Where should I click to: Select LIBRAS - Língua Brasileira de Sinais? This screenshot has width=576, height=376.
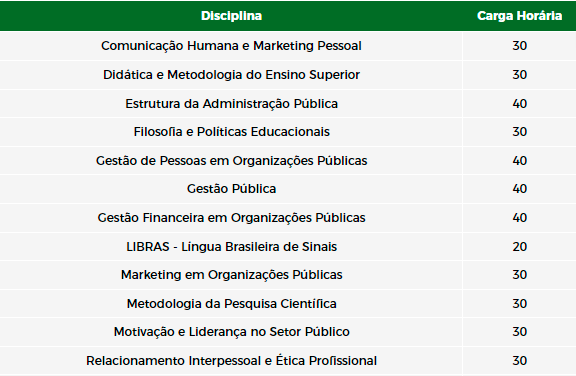click(x=231, y=246)
